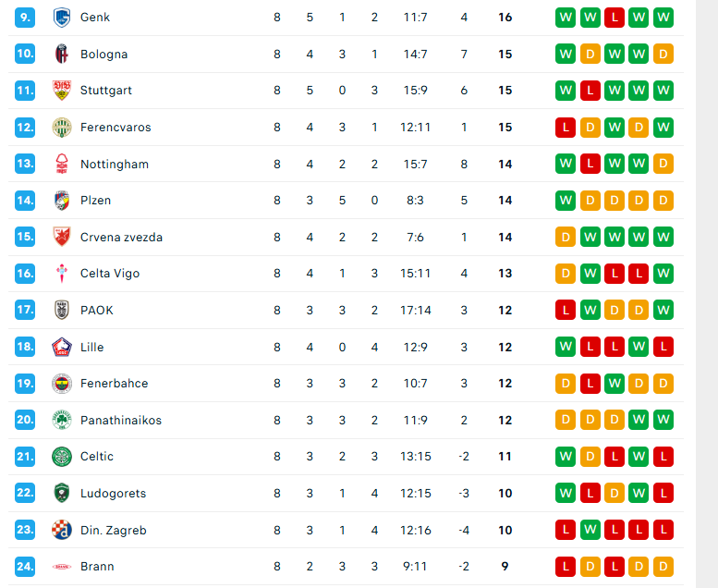This screenshot has height=588, width=718.
Task: Click the Celtic club crest icon
Action: [x=62, y=456]
